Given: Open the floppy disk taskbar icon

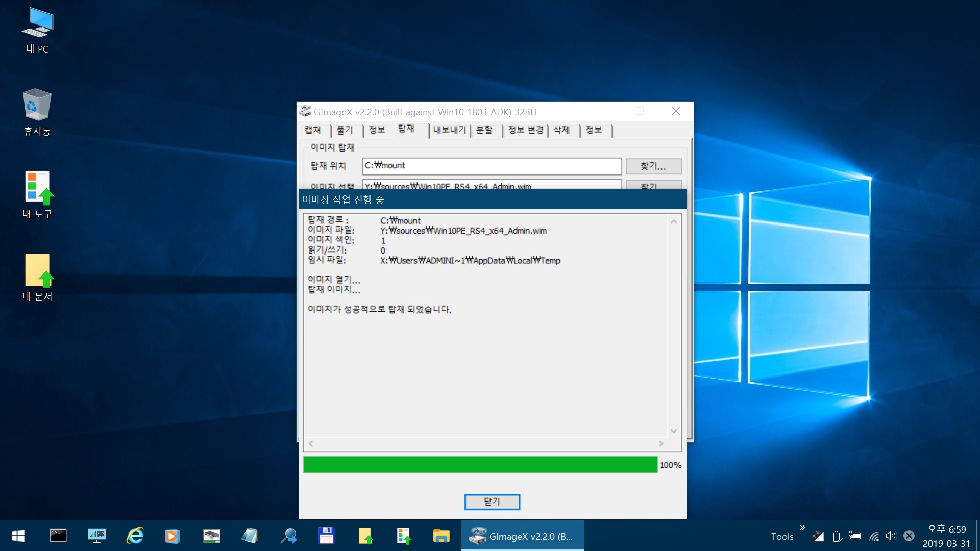Looking at the screenshot, I should pyautogui.click(x=326, y=536).
